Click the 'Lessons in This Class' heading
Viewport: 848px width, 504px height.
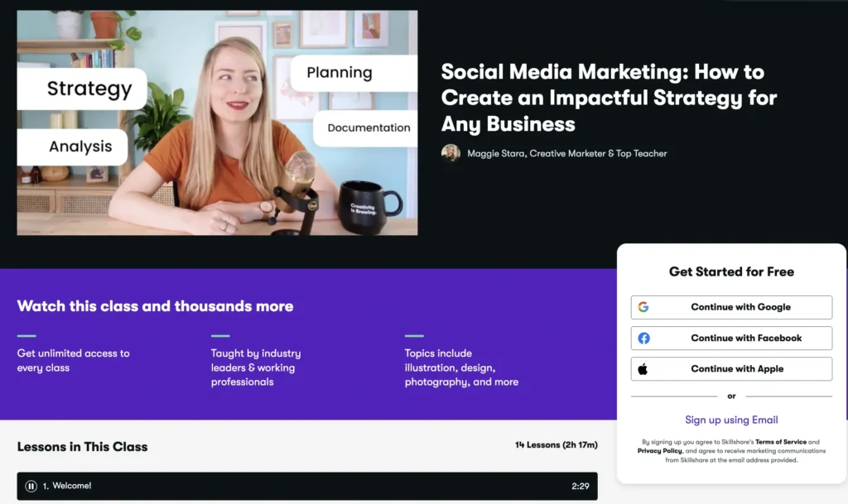pyautogui.click(x=82, y=446)
